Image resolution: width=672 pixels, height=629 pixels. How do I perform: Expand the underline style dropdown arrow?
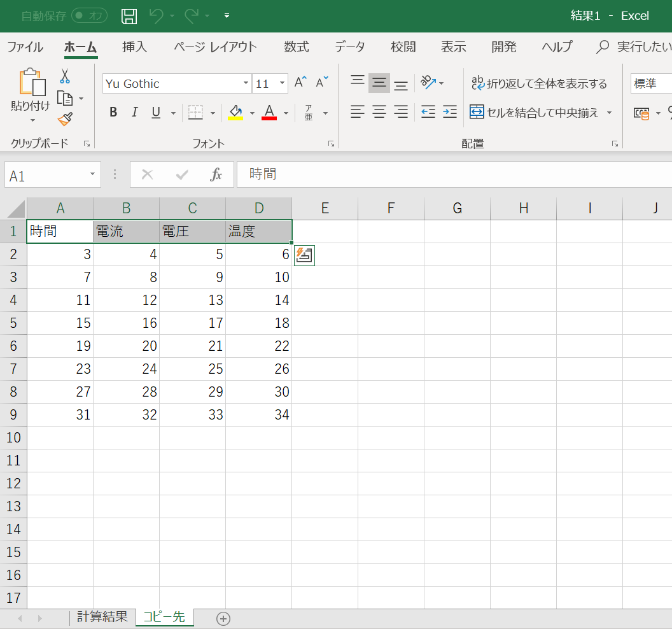click(x=173, y=113)
